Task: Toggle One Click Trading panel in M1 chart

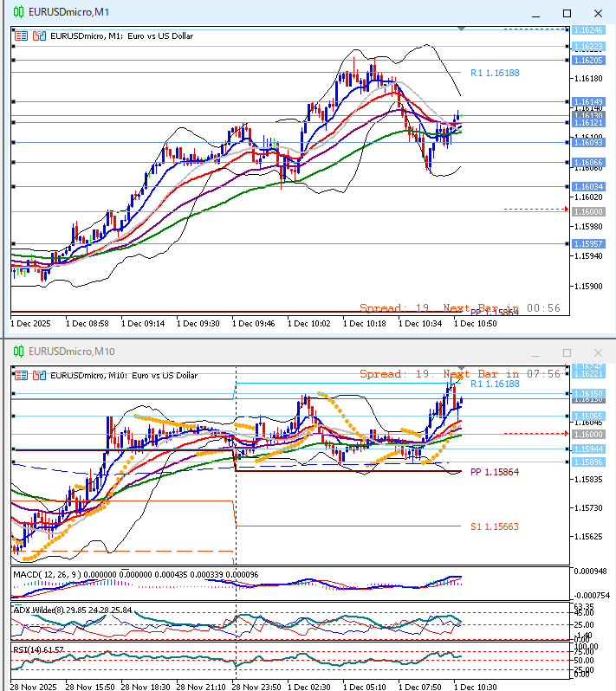Action: 21,36
